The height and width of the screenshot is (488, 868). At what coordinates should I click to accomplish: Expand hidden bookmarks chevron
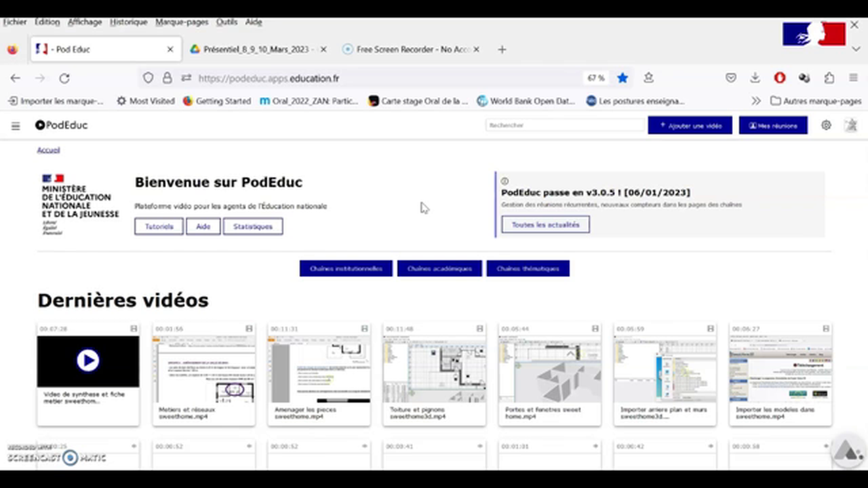pos(756,101)
